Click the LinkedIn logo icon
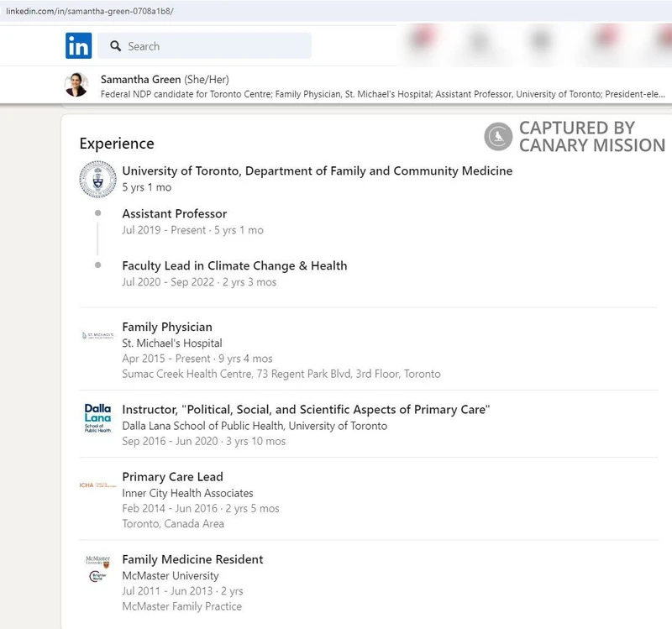The image size is (672, 629). pyautogui.click(x=78, y=45)
